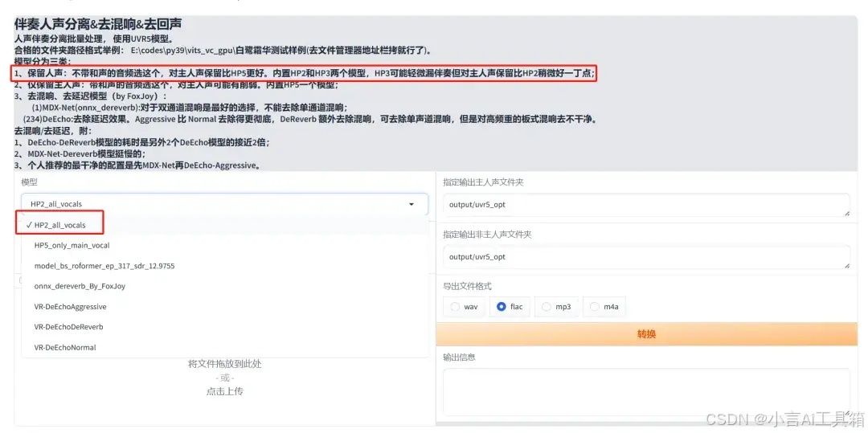The image size is (868, 433).
Task: Pick VR-DeEchoNormal from the list
Action: click(x=225, y=348)
